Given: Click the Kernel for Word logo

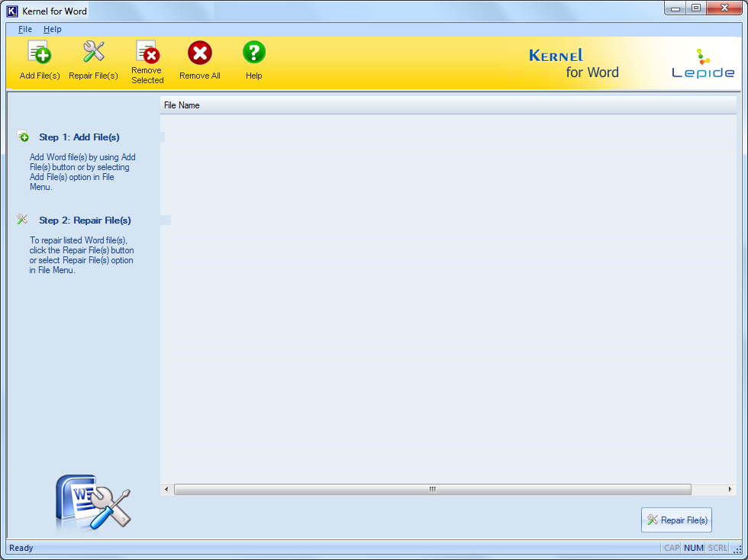Looking at the screenshot, I should pos(574,63).
